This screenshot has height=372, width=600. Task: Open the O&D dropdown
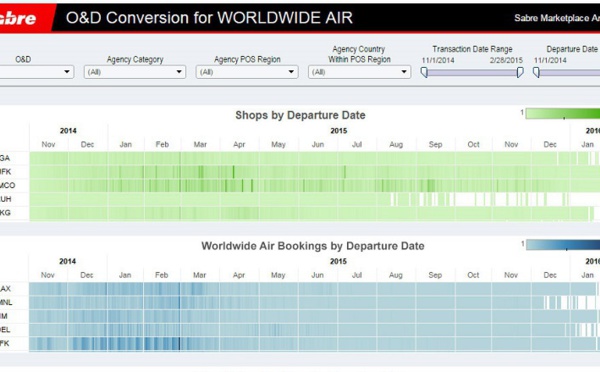[x=36, y=72]
